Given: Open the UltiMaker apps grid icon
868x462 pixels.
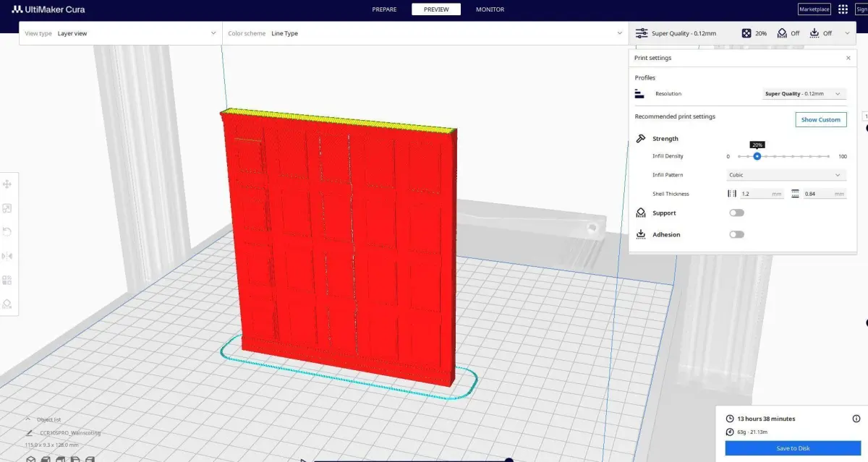Looking at the screenshot, I should click(843, 9).
